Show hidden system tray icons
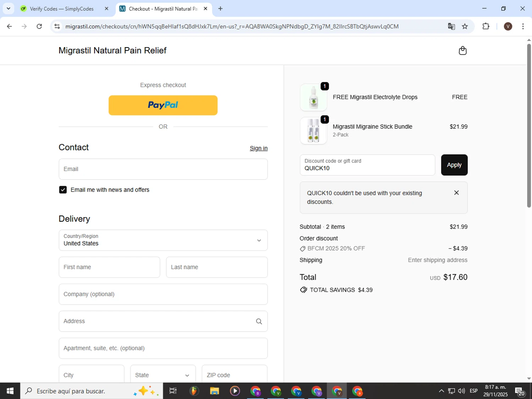The width and height of the screenshot is (532, 399). click(x=441, y=391)
